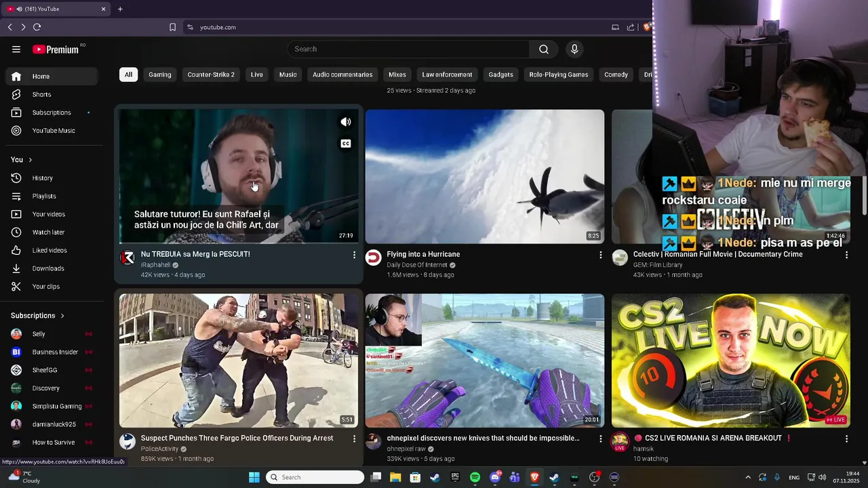Click the YouTube search input field

tap(409, 49)
